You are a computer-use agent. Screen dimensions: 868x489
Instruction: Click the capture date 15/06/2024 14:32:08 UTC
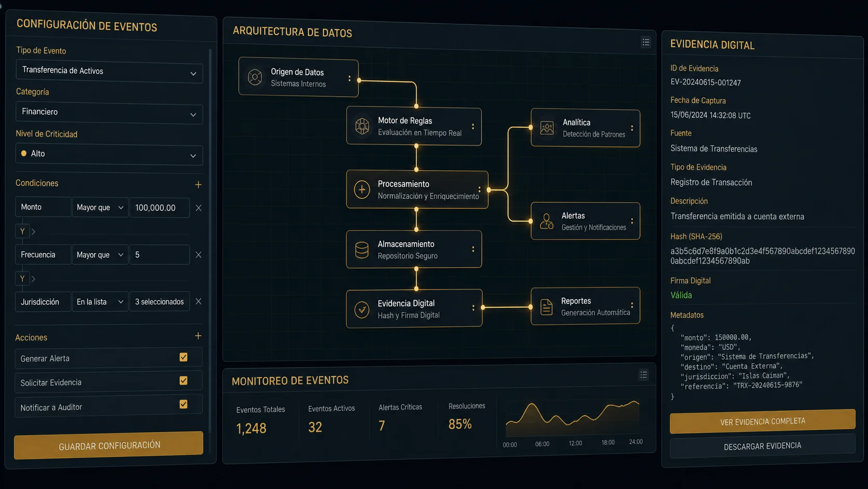(x=710, y=115)
